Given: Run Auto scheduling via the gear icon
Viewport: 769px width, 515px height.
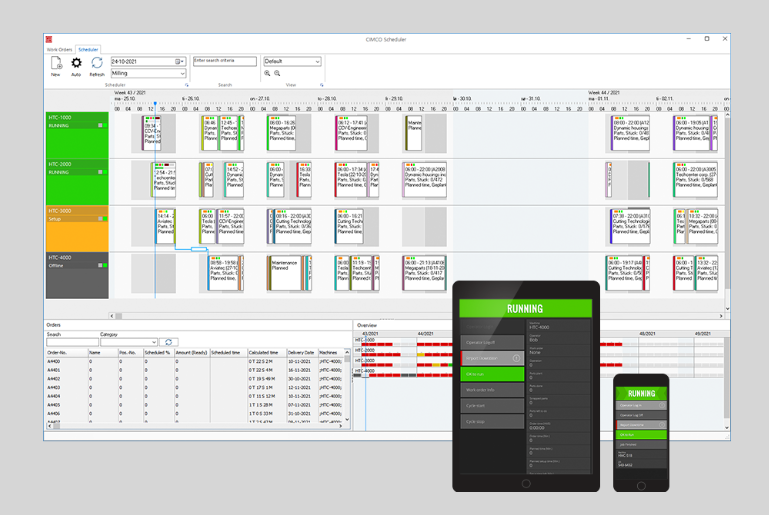Looking at the screenshot, I should pyautogui.click(x=77, y=63).
